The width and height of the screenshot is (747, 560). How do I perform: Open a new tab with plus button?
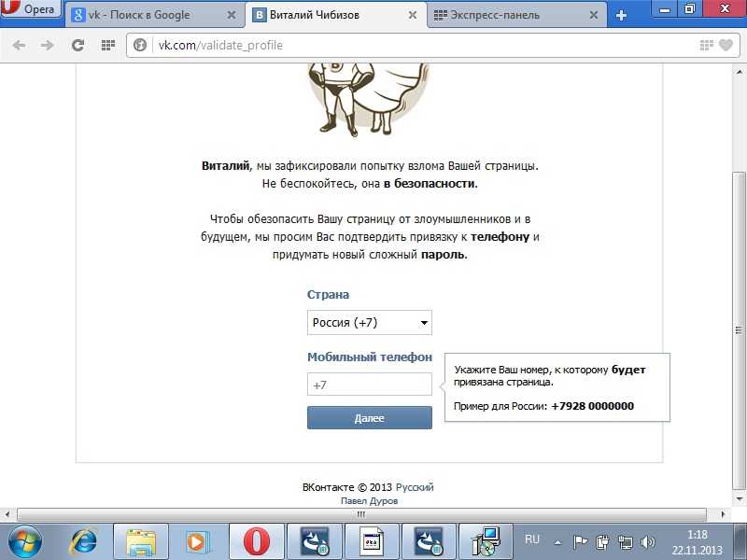click(621, 15)
